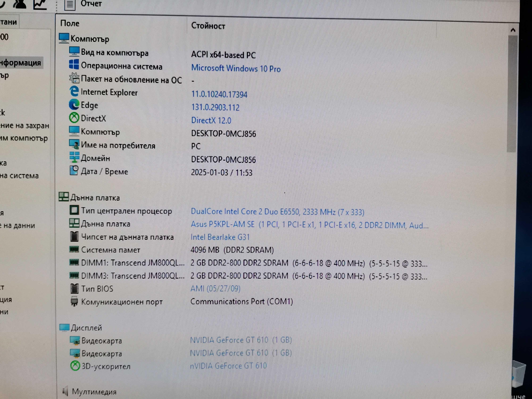Open the 11.0.10240.17394 Internet Explorer link
This screenshot has width=532, height=399.
[219, 94]
